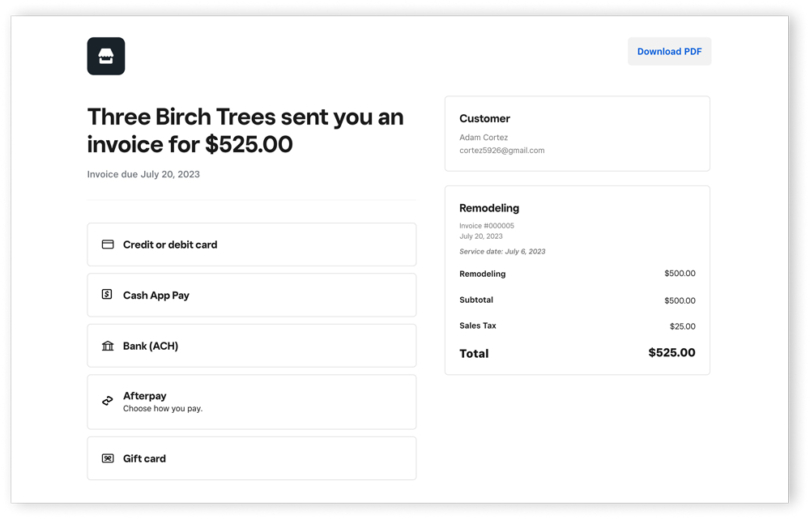Download the invoice as PDF

pyautogui.click(x=669, y=52)
